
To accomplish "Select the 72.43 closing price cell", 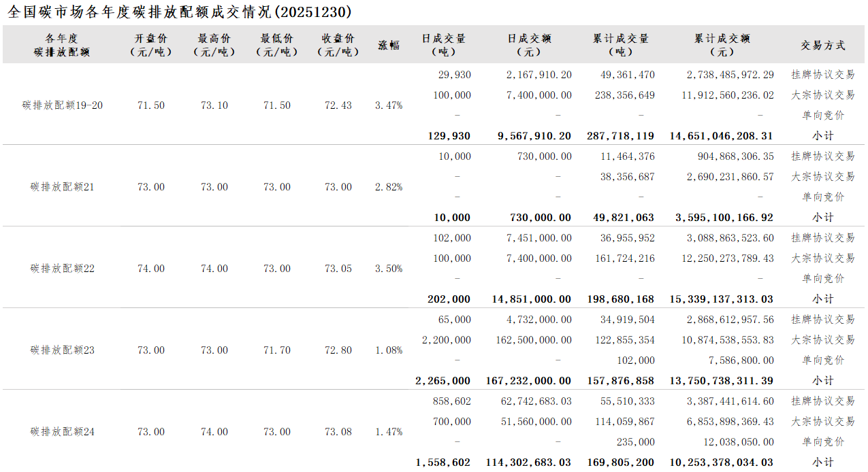I will click(338, 105).
